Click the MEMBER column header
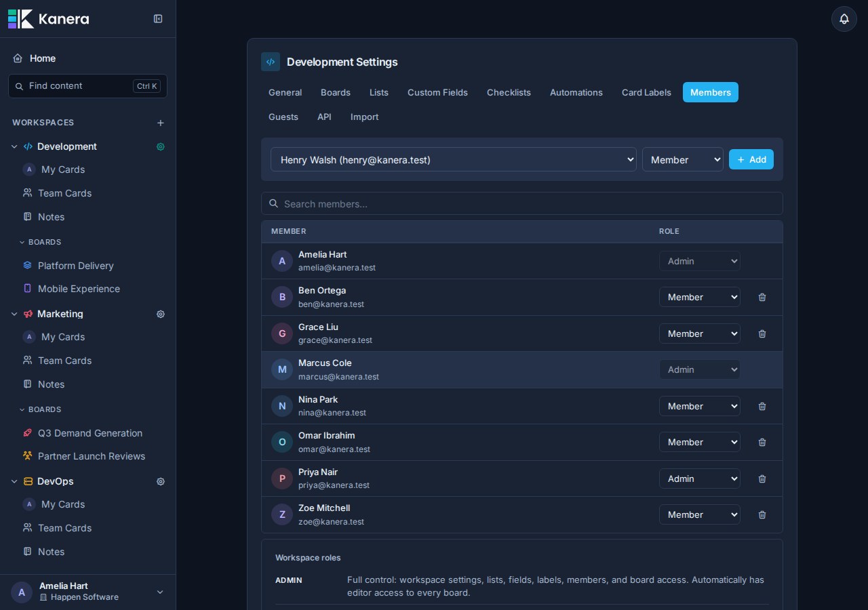 click(x=289, y=231)
